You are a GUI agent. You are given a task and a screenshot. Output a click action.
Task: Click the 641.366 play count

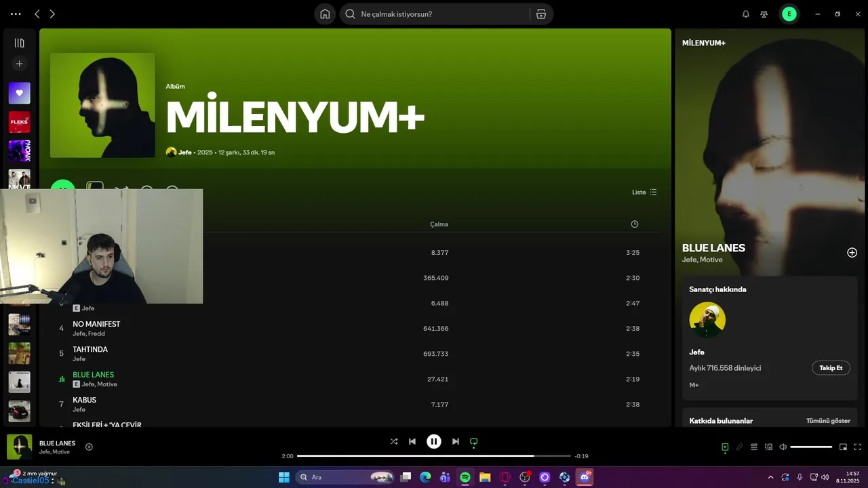[x=436, y=328]
